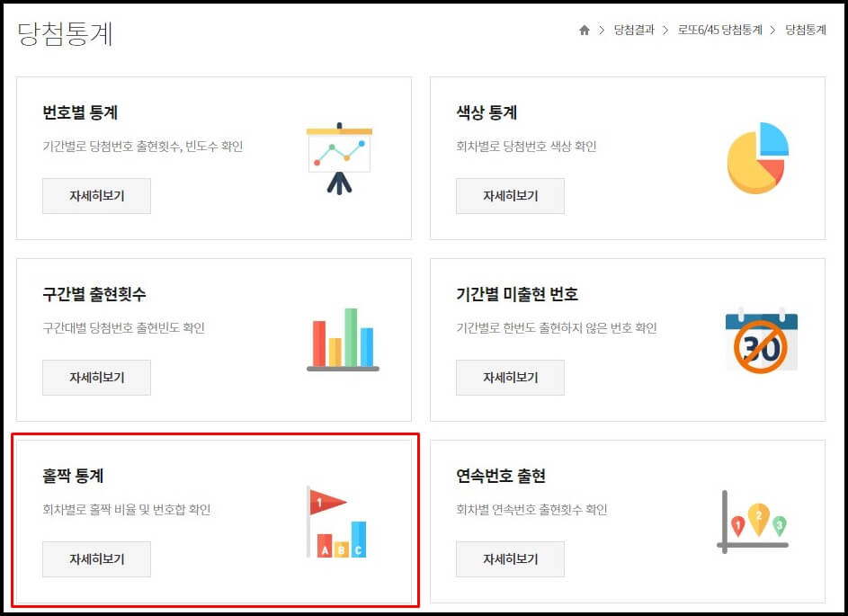Screen dimensions: 848x616
Task: Click description 기간별로 당첨번호 출현횟수, 빈도수 확인
Action: pyautogui.click(x=143, y=147)
